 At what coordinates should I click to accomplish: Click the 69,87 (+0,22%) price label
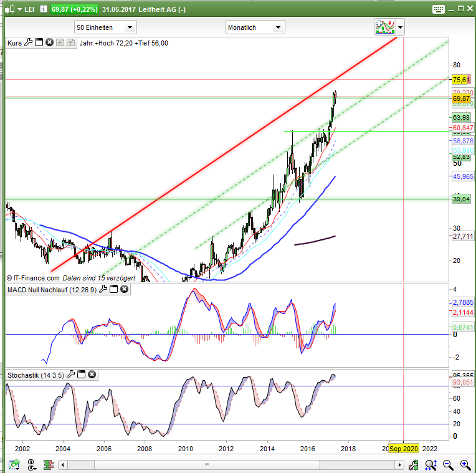[74, 9]
